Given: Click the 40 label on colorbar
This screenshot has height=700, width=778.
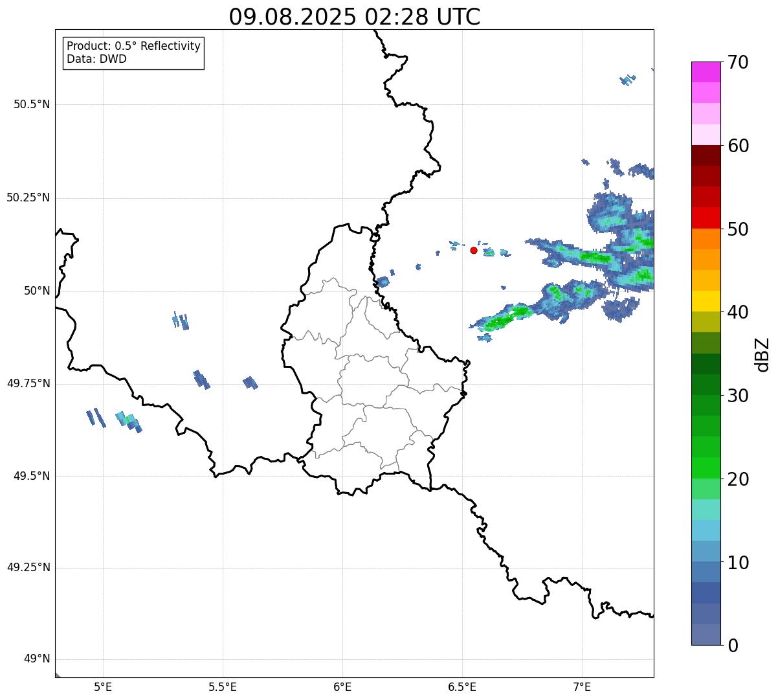Looking at the screenshot, I should coord(739,312).
